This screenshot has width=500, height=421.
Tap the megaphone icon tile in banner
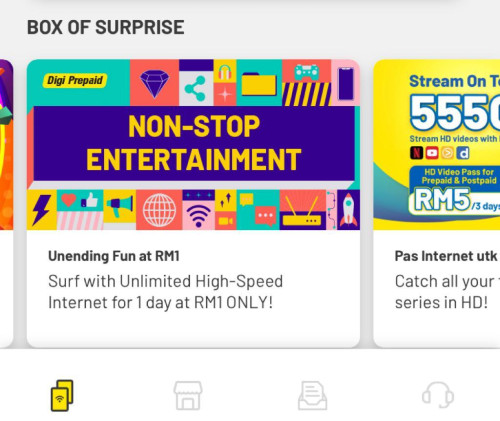click(x=119, y=207)
